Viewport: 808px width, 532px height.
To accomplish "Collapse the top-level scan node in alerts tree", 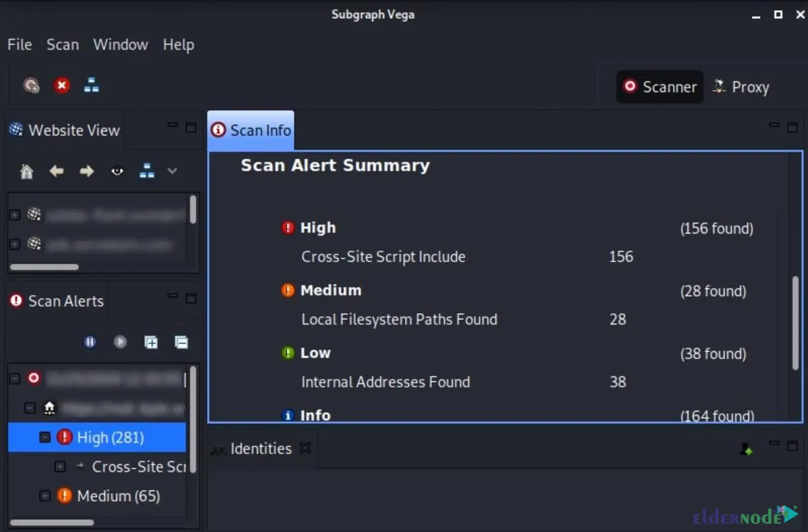I will tap(14, 378).
